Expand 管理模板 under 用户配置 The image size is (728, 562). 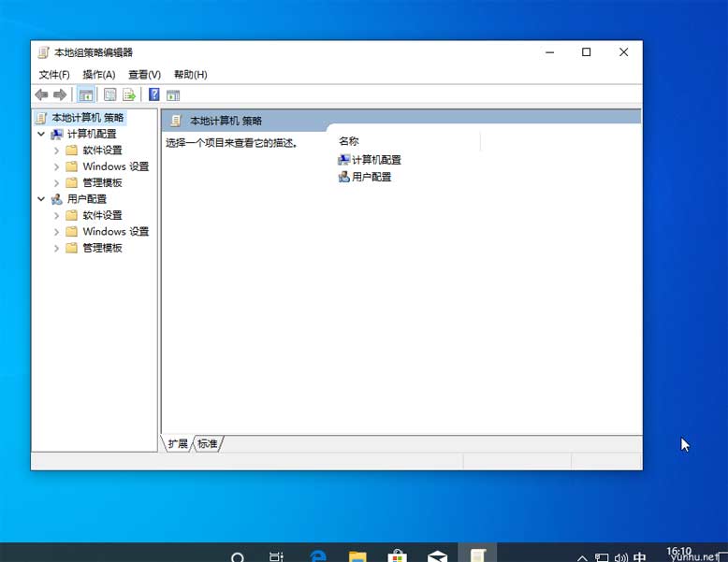[56, 249]
